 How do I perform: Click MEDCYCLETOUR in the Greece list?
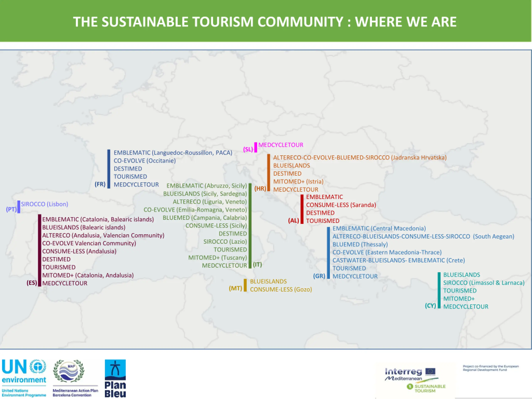[x=355, y=276]
